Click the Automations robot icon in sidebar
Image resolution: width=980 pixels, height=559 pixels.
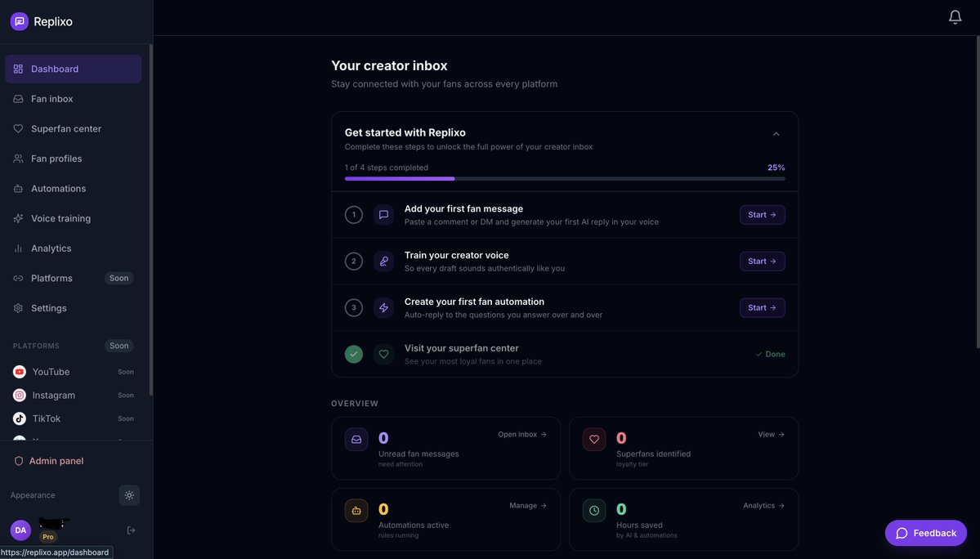[18, 189]
